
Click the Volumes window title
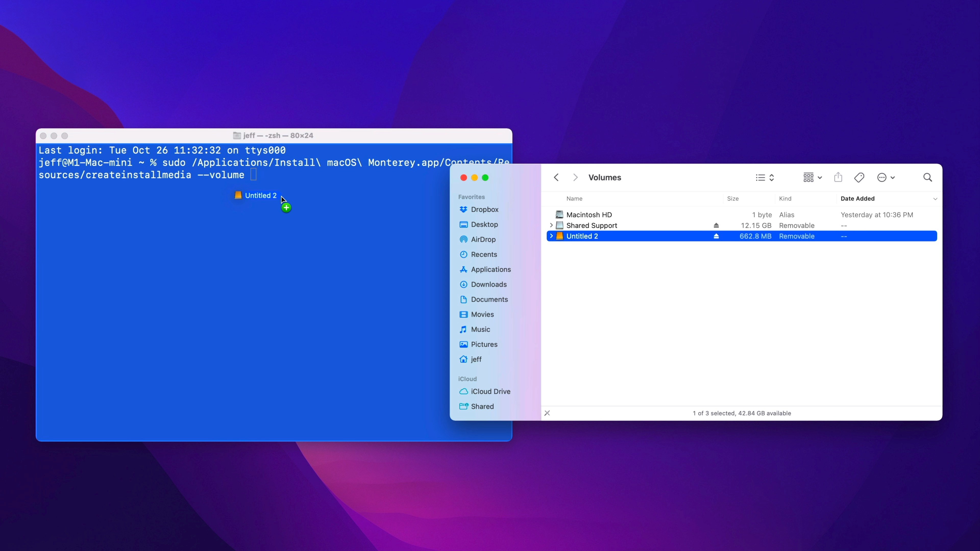(x=605, y=178)
